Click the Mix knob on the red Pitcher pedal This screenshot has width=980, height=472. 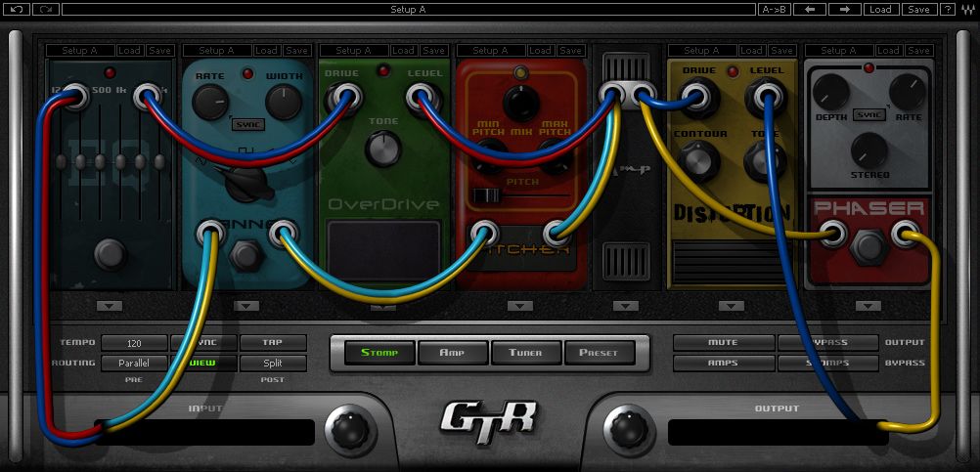tap(520, 104)
